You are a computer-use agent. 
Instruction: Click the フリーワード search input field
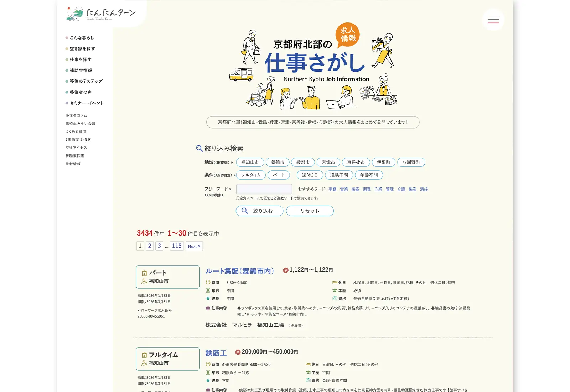264,189
